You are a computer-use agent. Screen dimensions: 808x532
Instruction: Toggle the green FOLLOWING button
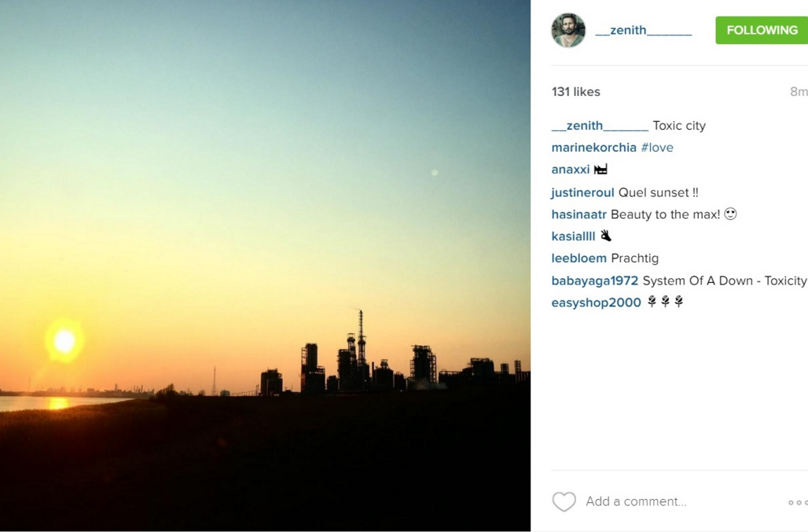[x=762, y=30]
